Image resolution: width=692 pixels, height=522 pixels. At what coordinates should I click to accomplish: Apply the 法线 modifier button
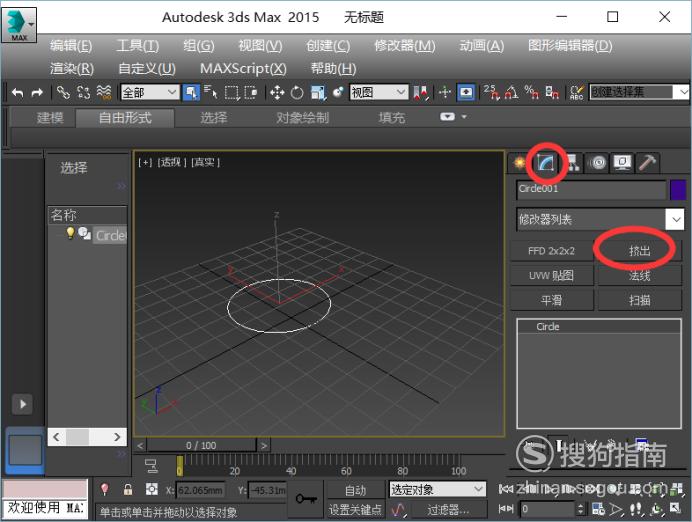639,276
